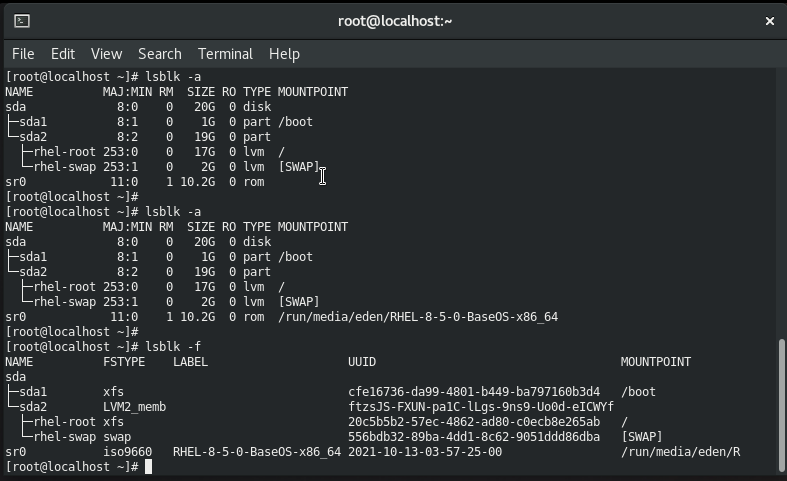The height and width of the screenshot is (481, 787).
Task: Click the window title root@localhost:~
Action: (395, 21)
